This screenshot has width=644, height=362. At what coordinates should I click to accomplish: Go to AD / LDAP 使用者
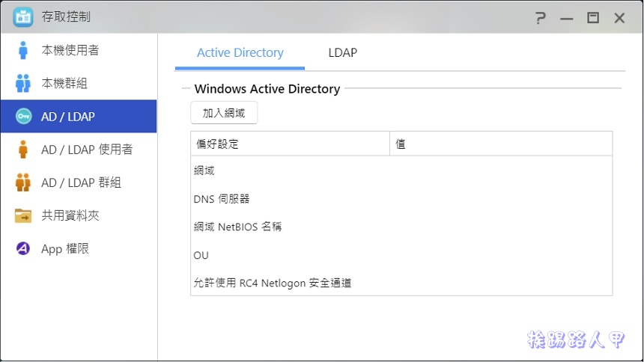pyautogui.click(x=79, y=150)
